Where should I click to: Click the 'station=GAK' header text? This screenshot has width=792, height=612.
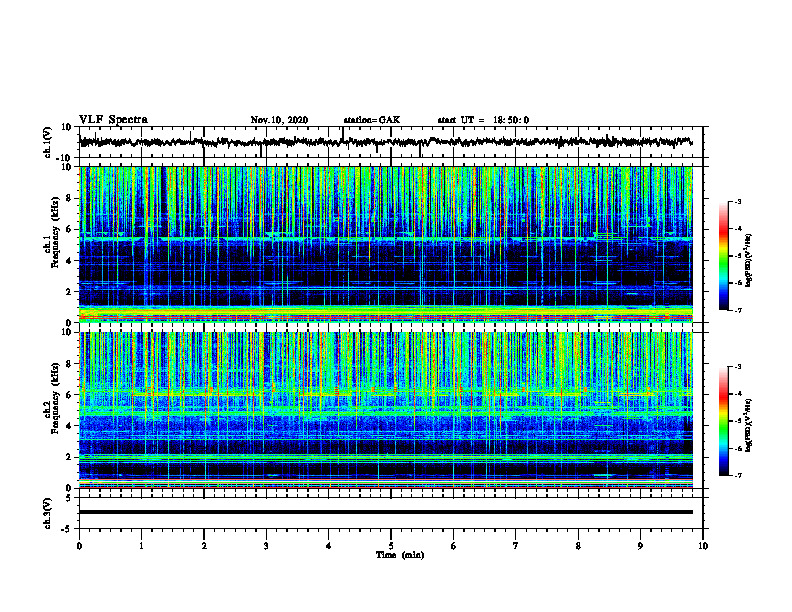tap(372, 120)
